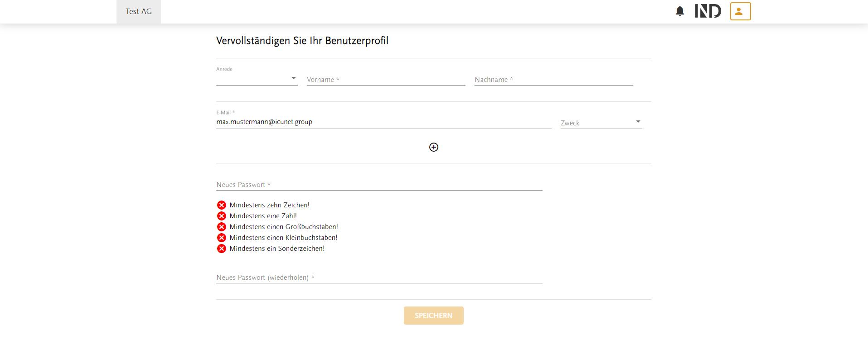Click red X icon beside 'Mindestens zehn Zeichen!'
This screenshot has width=868, height=340.
pyautogui.click(x=222, y=205)
